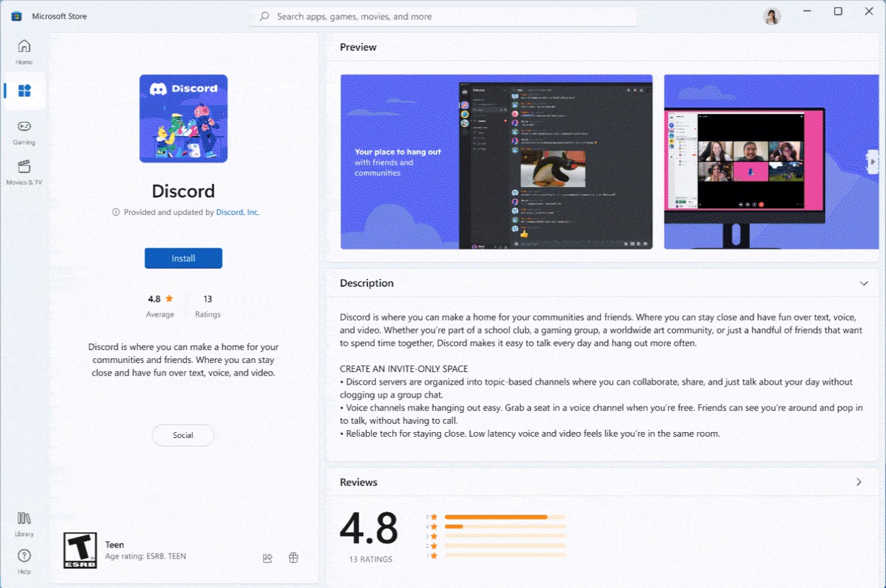Click 'Age rating: ESRB. TEEN' text
Screen dimensions: 886x588
(146, 557)
